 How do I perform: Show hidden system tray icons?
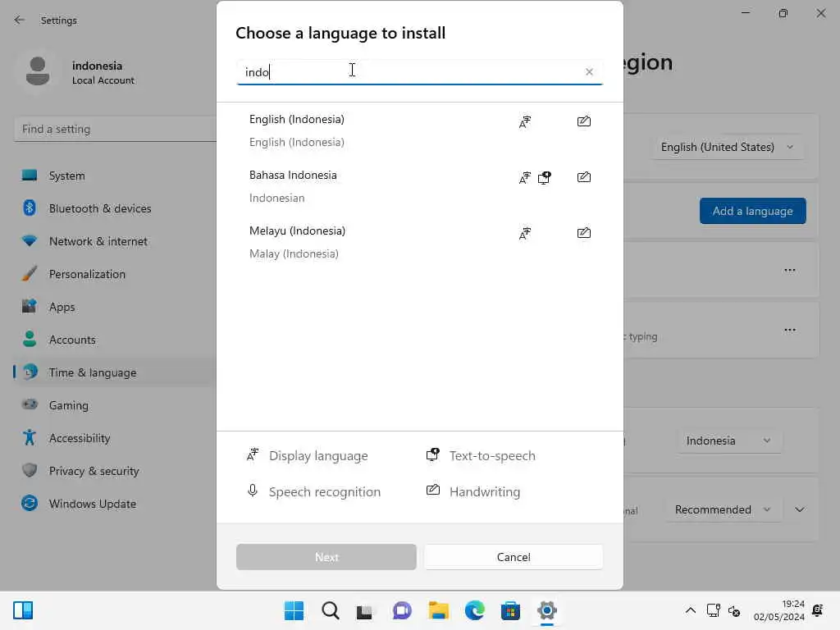691,610
